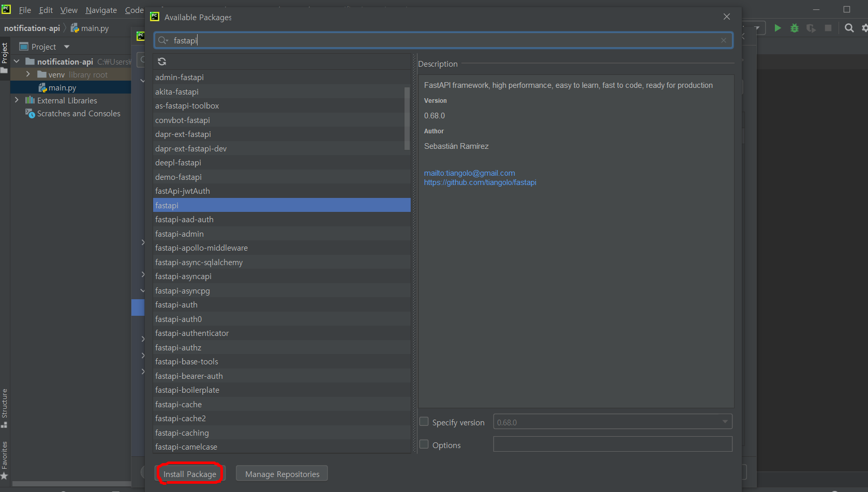The height and width of the screenshot is (492, 868).
Task: Open the tiangolo@gmail.com mailto link
Action: [470, 173]
